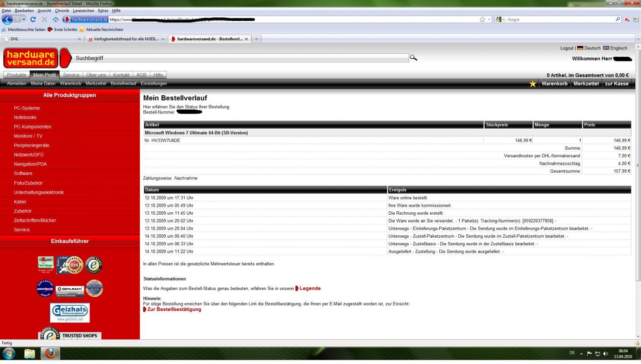Open the Extras menu
This screenshot has width=641, height=364.
(x=103, y=11)
